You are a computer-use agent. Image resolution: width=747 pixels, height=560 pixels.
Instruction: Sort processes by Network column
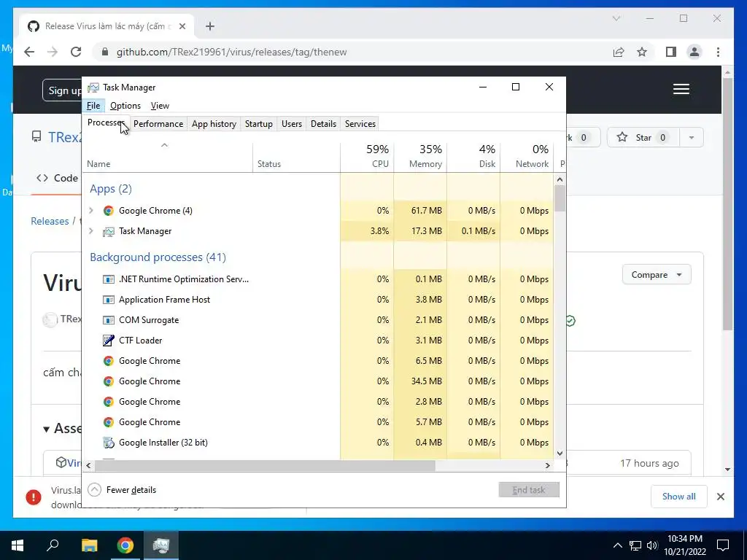click(x=527, y=156)
